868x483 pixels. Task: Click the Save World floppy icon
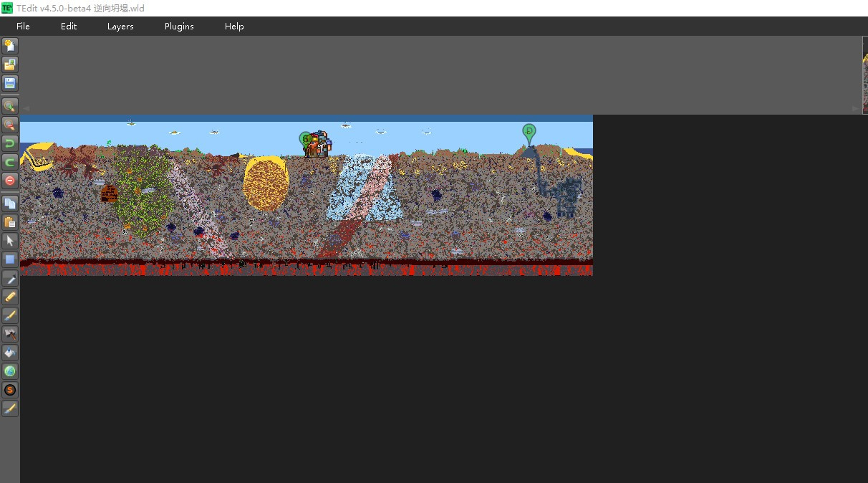(10, 83)
